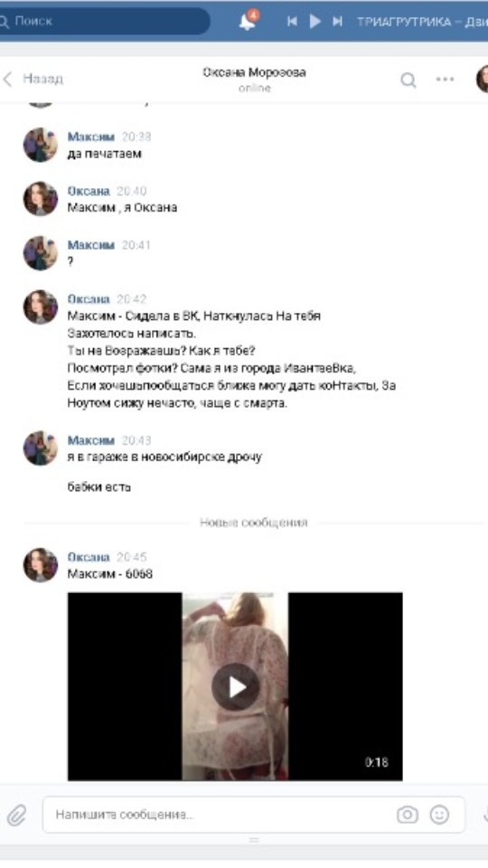Open the emoji smiley picker

pos(440,815)
